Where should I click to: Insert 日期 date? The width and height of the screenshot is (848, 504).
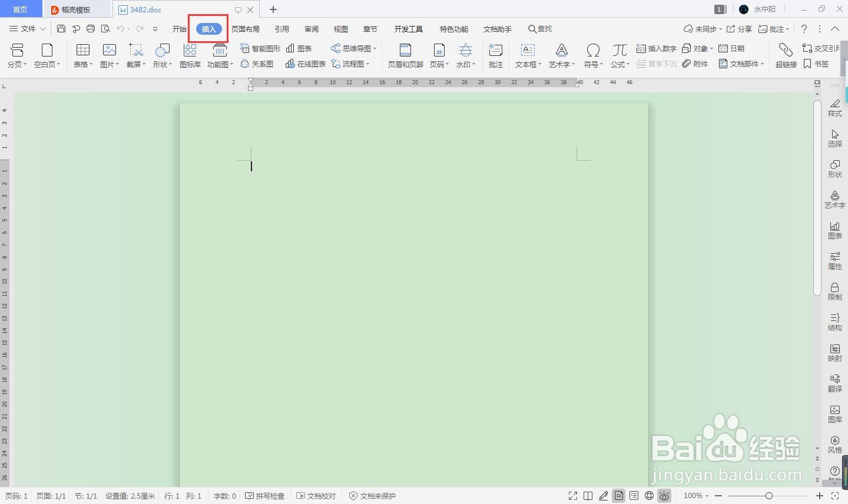(x=731, y=48)
